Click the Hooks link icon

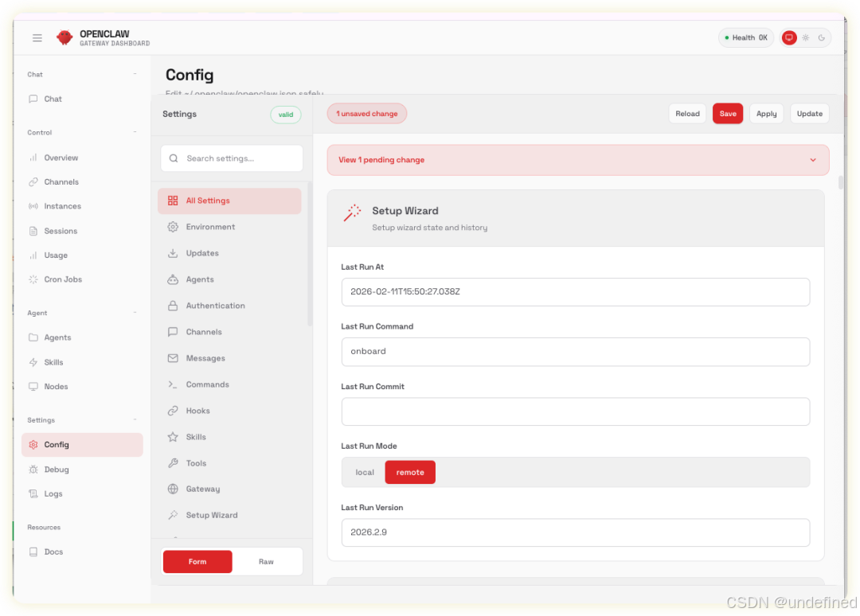point(173,411)
